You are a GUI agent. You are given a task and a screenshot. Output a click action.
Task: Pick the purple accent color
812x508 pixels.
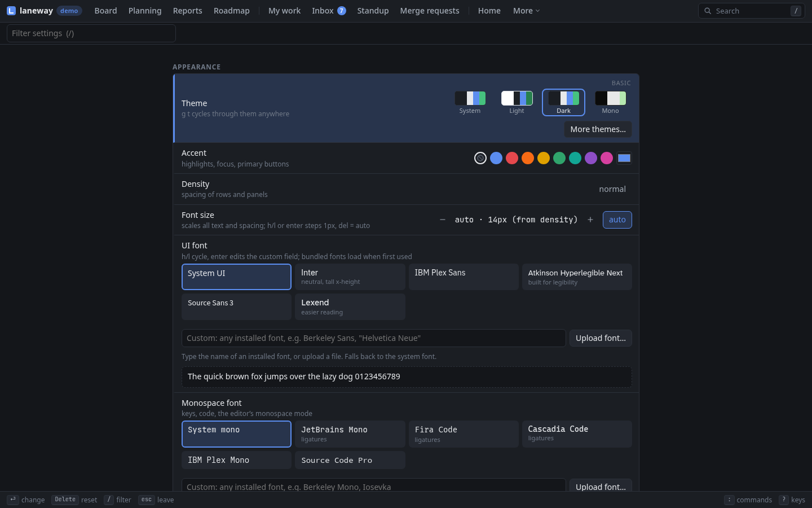tap(591, 158)
